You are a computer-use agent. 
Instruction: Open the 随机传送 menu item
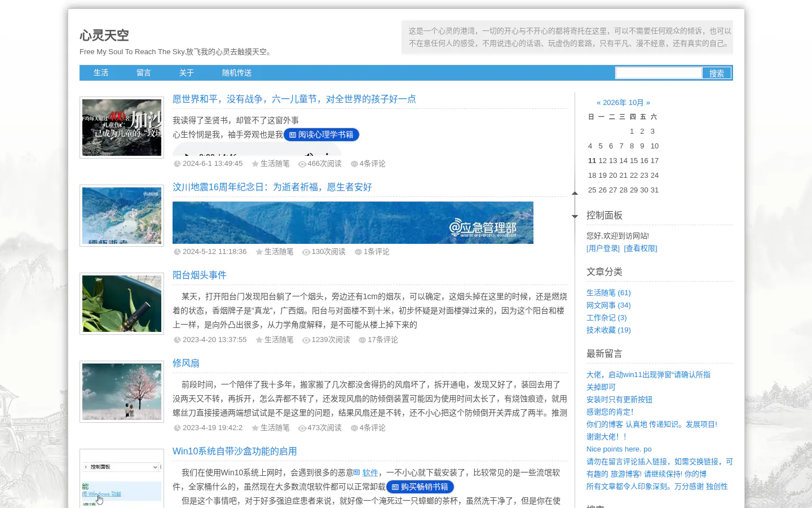[237, 73]
